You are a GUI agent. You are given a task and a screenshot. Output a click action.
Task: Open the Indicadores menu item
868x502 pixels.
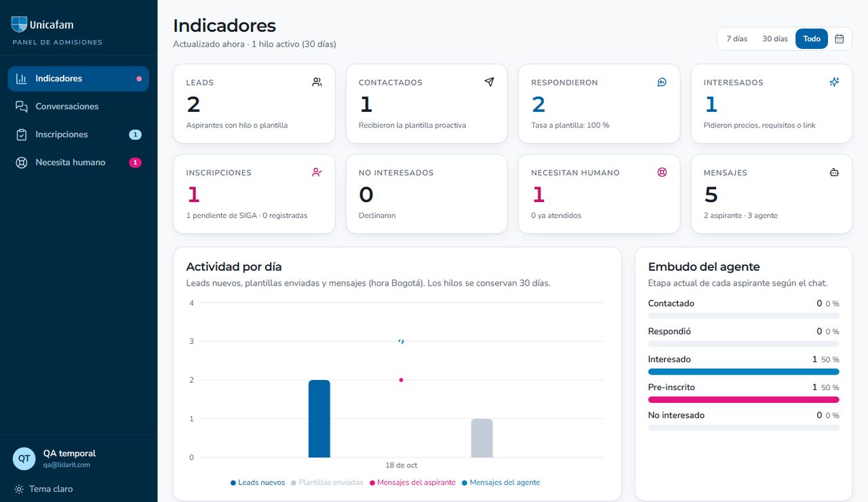click(x=78, y=79)
